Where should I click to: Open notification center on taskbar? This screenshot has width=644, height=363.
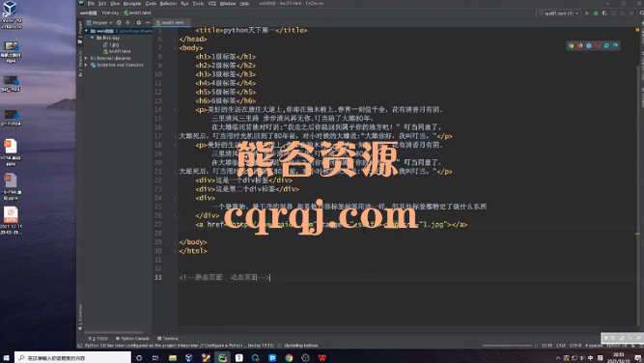(638, 358)
